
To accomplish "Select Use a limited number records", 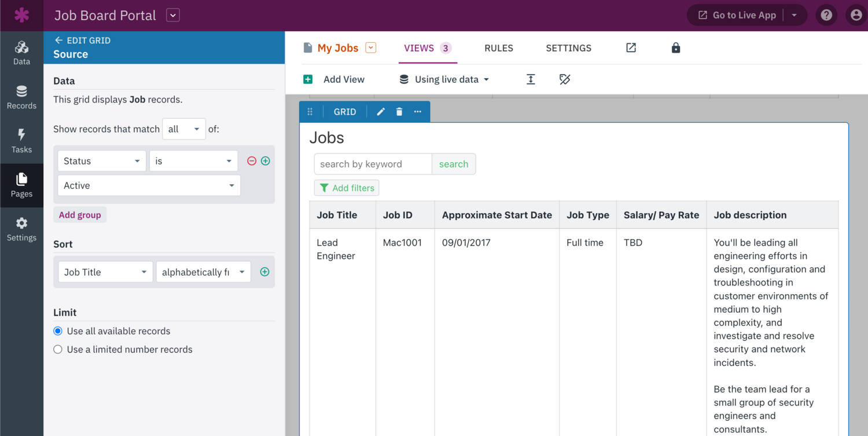I will point(58,350).
